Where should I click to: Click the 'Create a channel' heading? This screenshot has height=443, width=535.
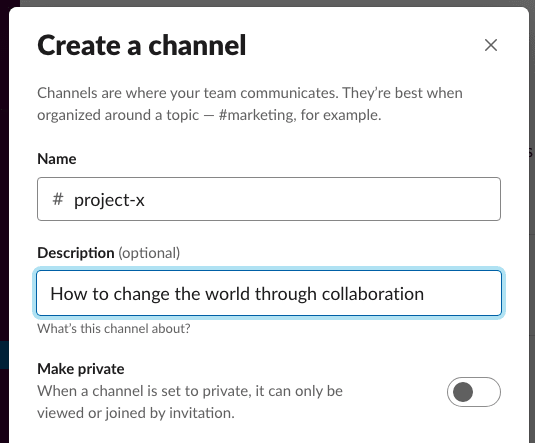[142, 45]
